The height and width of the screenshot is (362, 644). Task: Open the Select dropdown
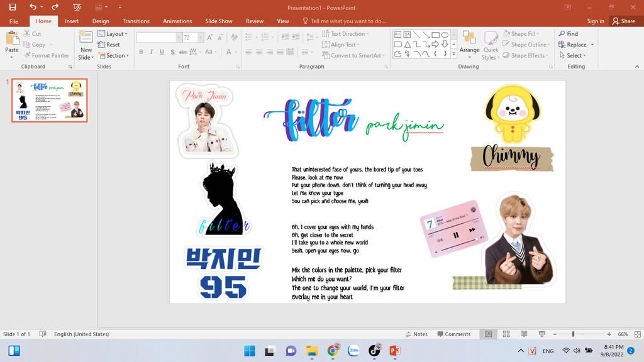tap(572, 55)
